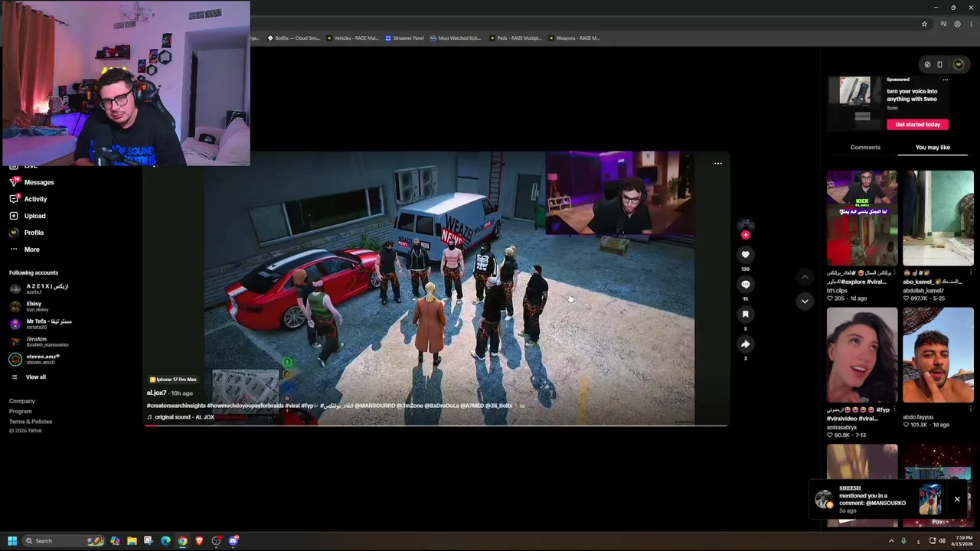
Task: Open the Windows Start menu
Action: [11, 541]
